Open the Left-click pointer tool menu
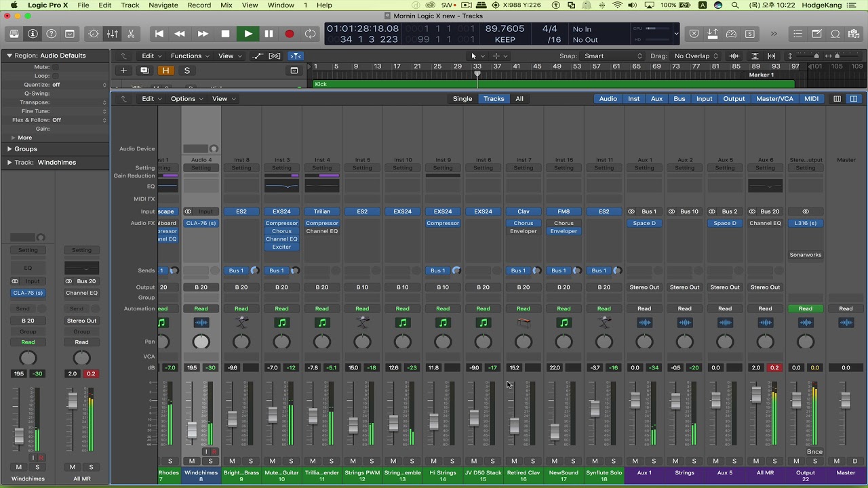The image size is (868, 488). [x=477, y=56]
